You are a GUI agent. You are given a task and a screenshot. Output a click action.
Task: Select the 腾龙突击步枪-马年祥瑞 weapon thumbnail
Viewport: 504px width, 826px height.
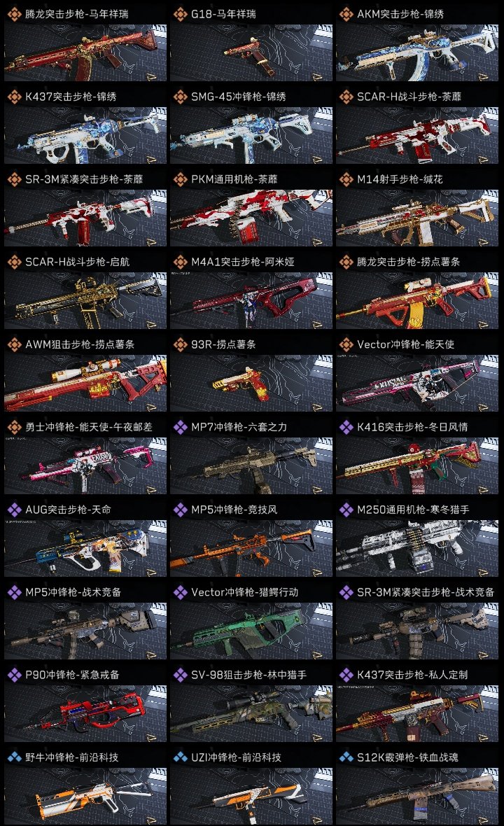pos(85,52)
